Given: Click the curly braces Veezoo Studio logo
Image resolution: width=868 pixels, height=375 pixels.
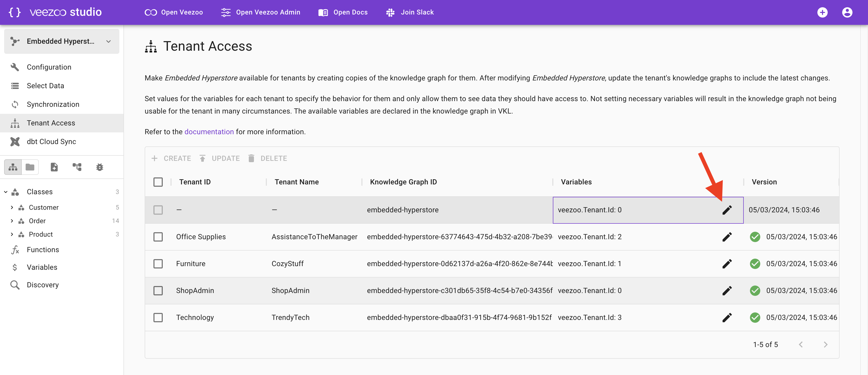Looking at the screenshot, I should [x=15, y=12].
